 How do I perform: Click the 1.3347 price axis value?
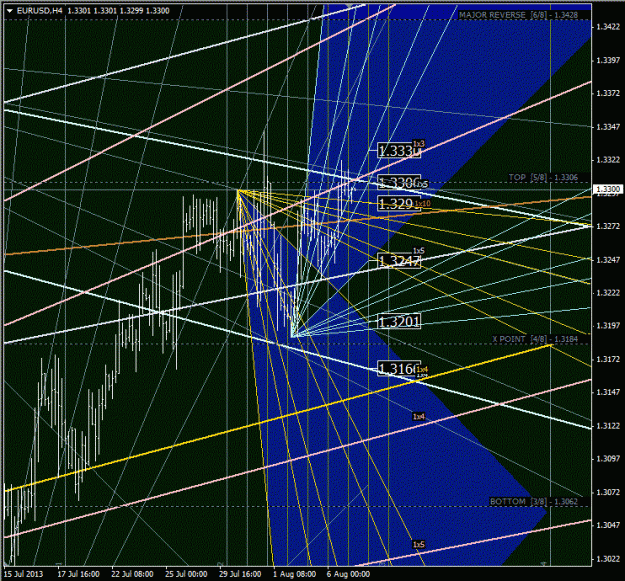608,127
